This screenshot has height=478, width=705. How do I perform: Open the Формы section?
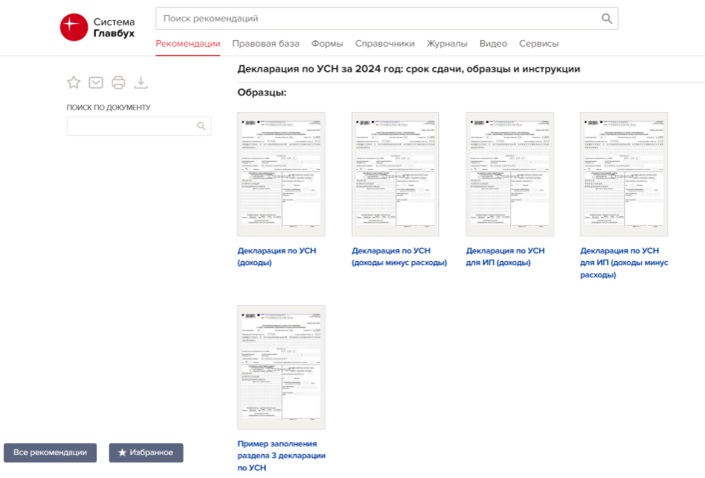[x=327, y=44]
